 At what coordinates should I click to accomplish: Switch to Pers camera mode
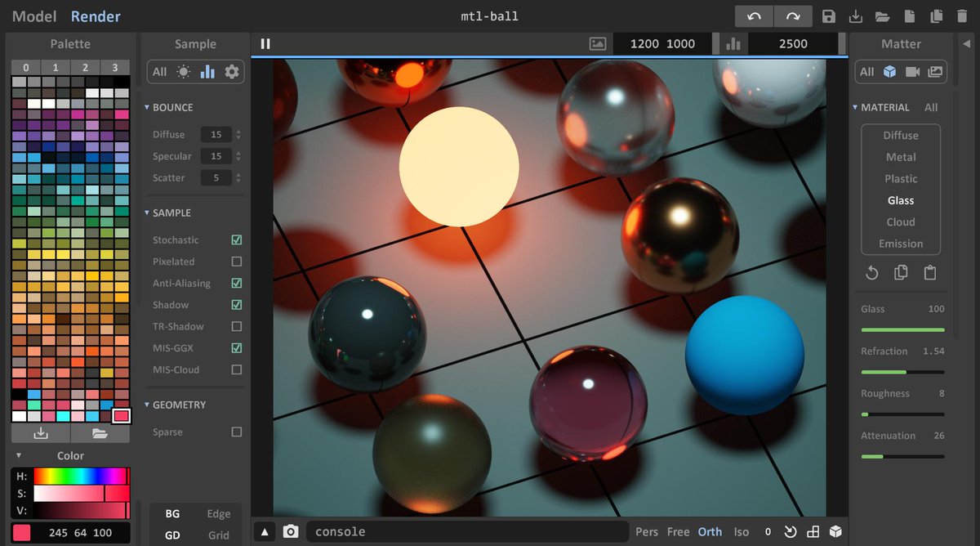tap(647, 531)
